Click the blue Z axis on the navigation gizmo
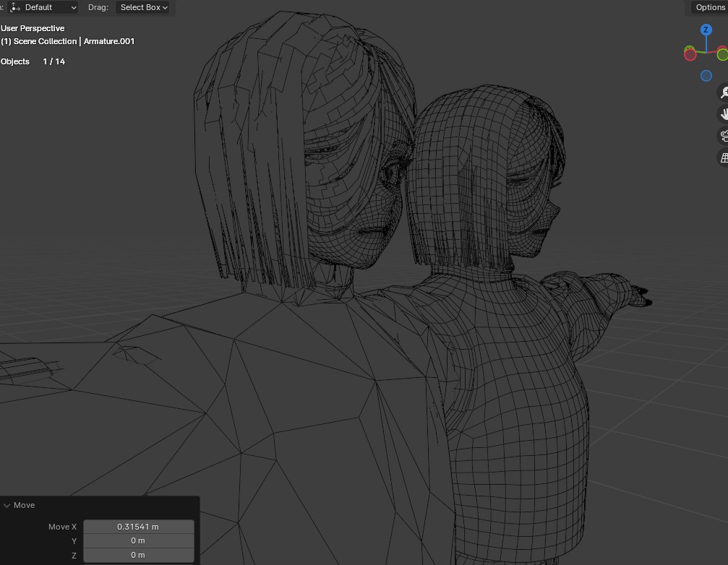This screenshot has height=565, width=728. [705, 30]
